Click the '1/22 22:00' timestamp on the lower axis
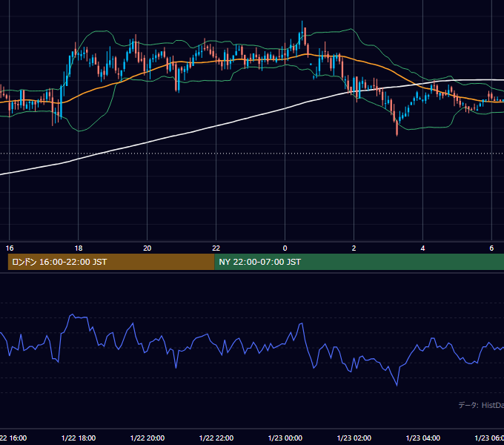Image resolution: width=504 pixels, height=445 pixels. coord(216,438)
